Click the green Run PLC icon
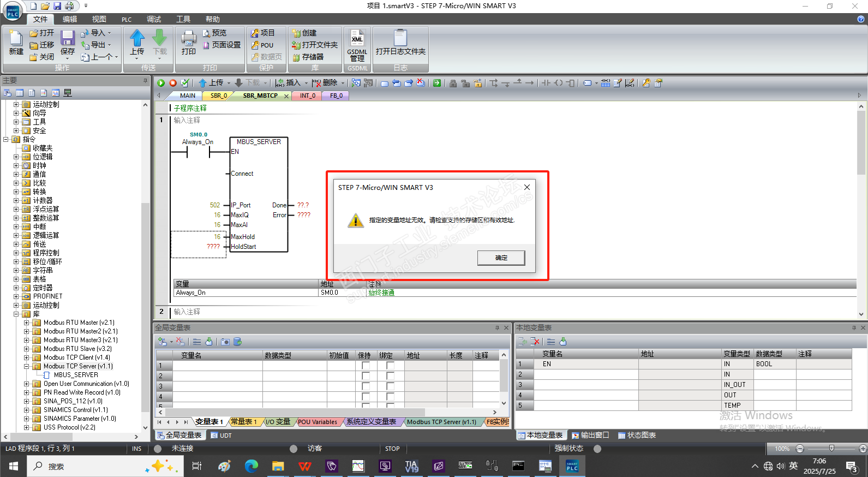The image size is (868, 477). coord(161,83)
